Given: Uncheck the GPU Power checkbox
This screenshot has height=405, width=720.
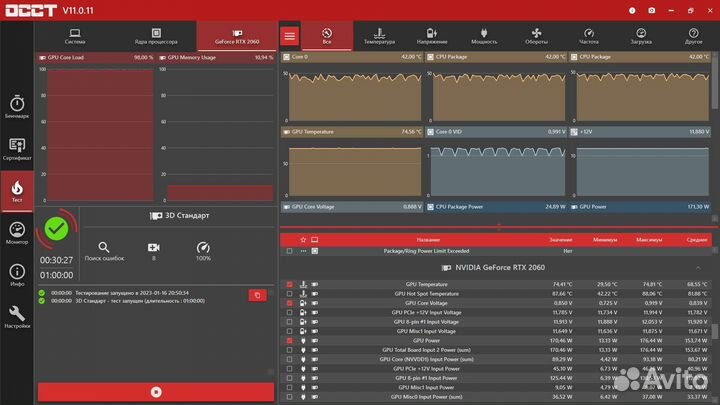Looking at the screenshot, I should (290, 341).
